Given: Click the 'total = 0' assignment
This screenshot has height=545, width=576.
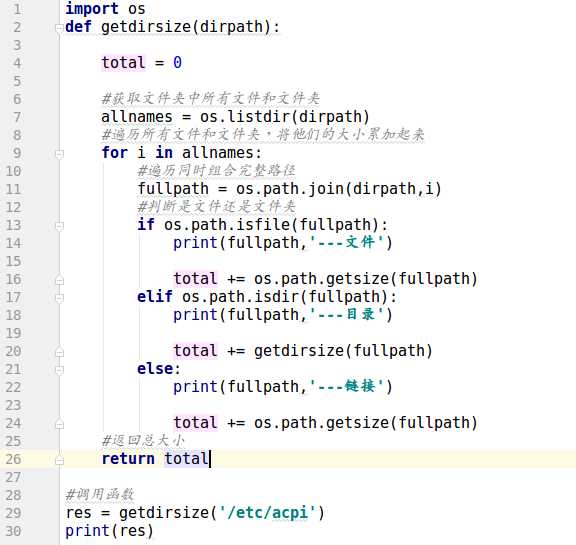Looking at the screenshot, I should [x=141, y=62].
